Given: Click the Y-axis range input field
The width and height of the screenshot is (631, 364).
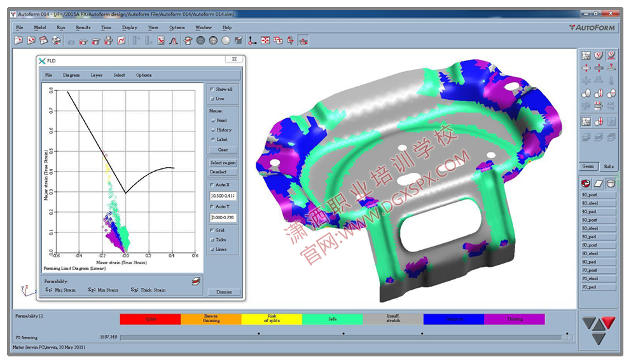Looking at the screenshot, I should point(223,217).
